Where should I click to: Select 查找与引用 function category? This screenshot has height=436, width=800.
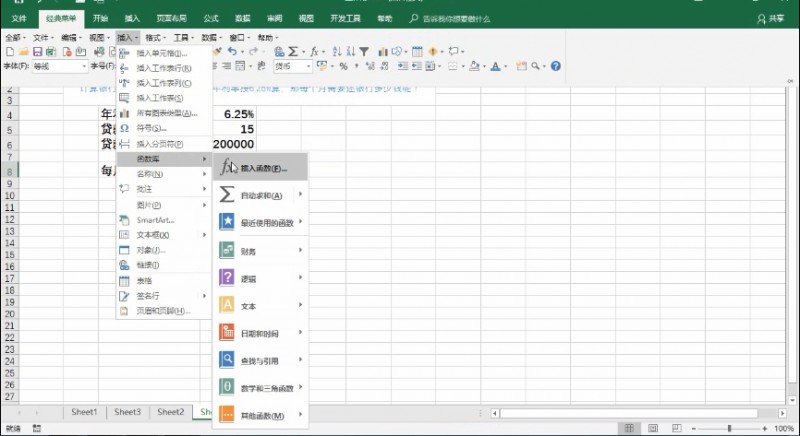click(x=260, y=360)
